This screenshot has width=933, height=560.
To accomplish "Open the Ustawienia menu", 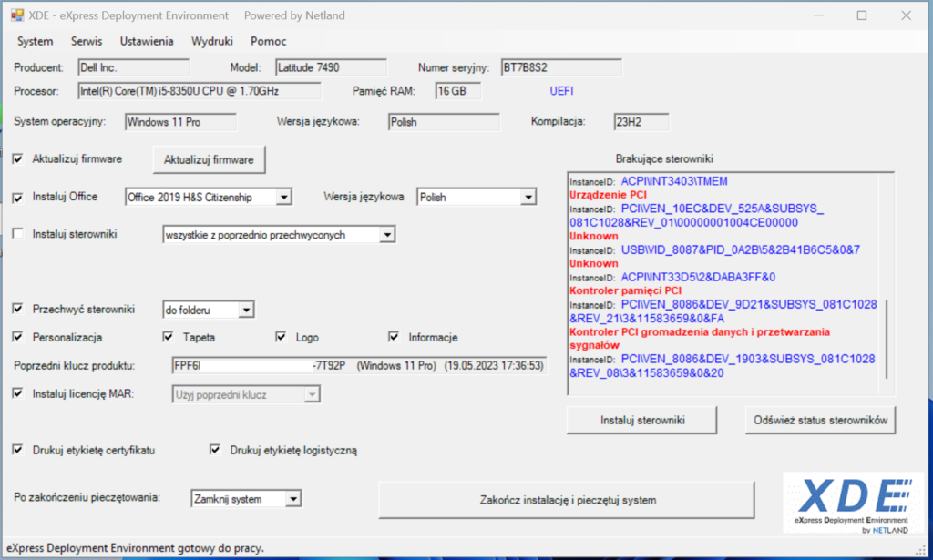I will (147, 41).
